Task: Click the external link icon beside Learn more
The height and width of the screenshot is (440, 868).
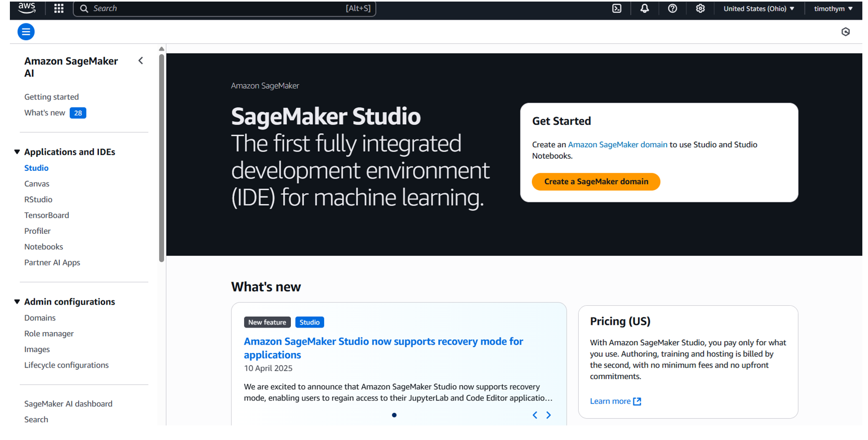Action: (637, 401)
